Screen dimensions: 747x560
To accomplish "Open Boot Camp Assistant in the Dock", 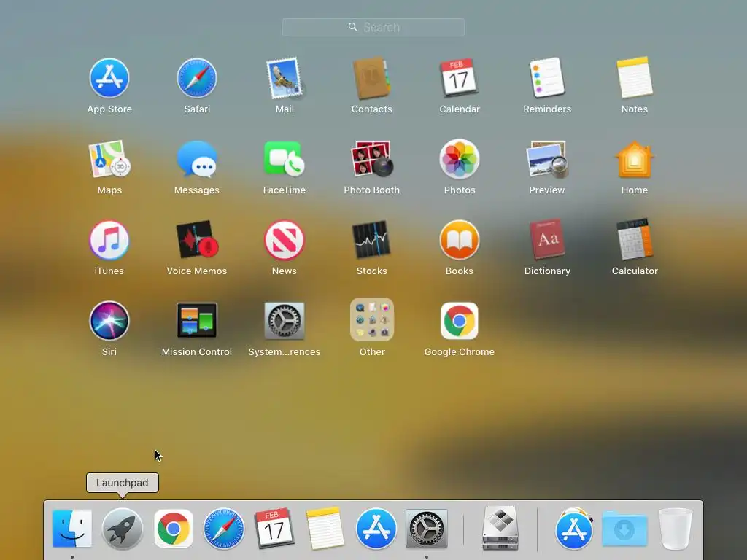I will [500, 529].
